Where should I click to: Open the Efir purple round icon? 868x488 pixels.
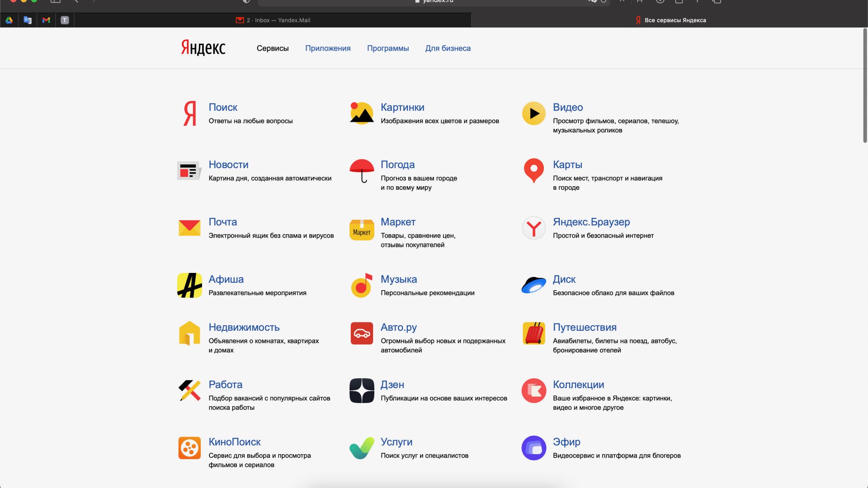click(534, 448)
